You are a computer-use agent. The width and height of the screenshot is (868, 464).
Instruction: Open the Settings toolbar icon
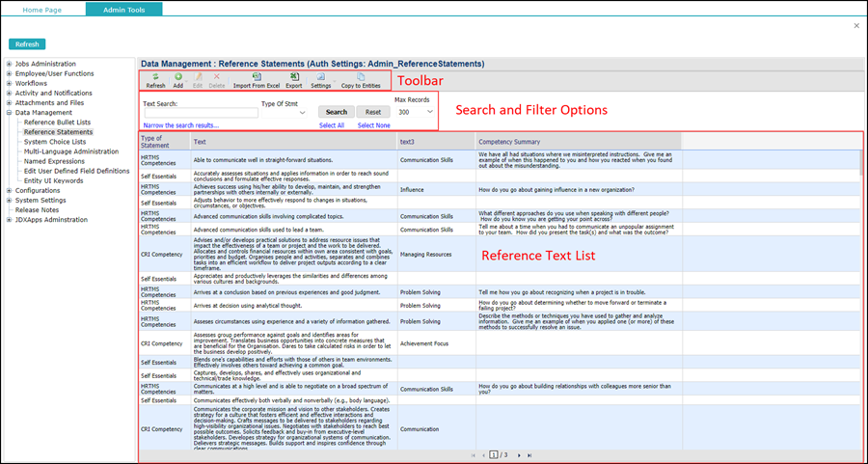(x=320, y=77)
